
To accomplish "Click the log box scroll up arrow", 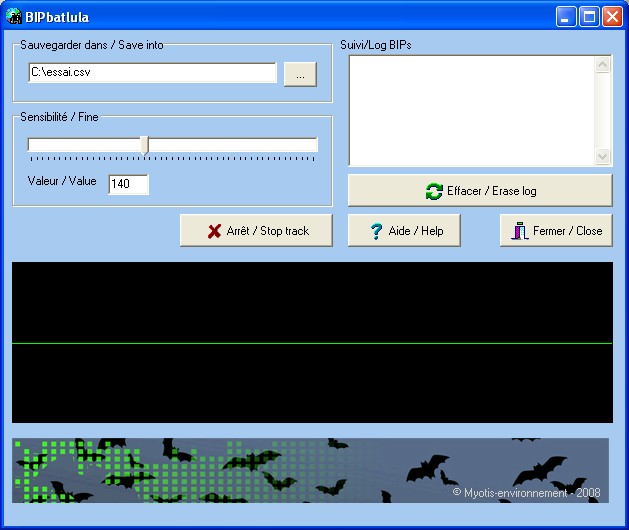I will [603, 65].
